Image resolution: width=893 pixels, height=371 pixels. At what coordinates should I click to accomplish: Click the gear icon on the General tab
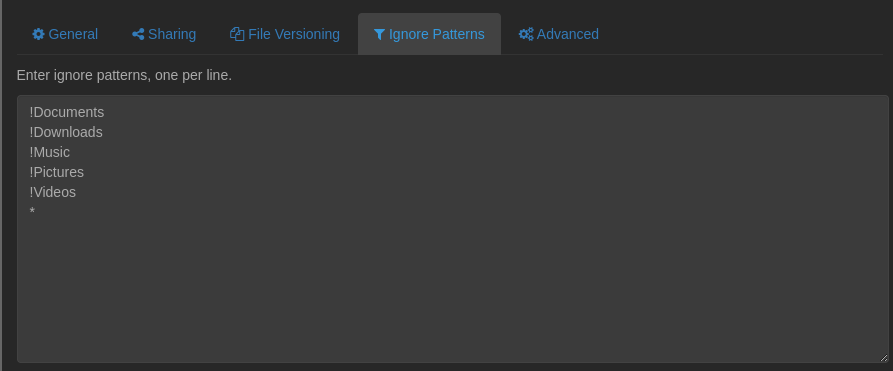tap(38, 34)
